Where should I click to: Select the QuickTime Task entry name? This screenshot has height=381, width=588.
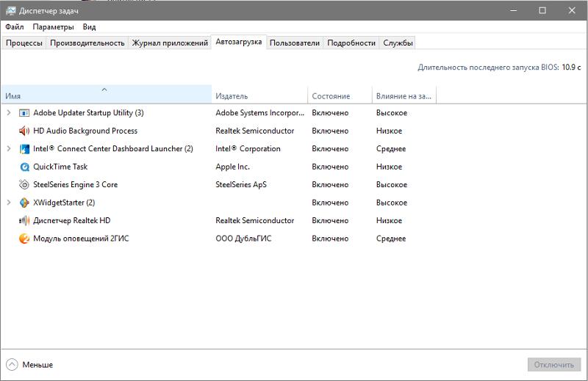[60, 167]
